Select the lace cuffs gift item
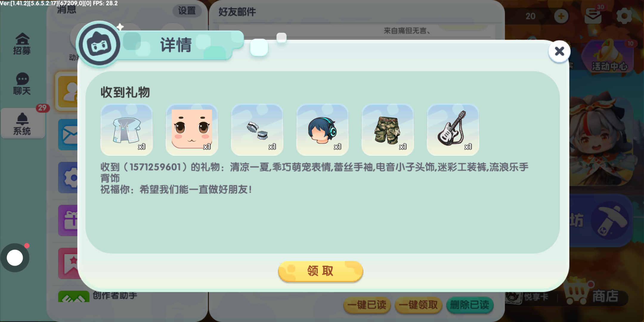The image size is (644, 322). [257, 130]
